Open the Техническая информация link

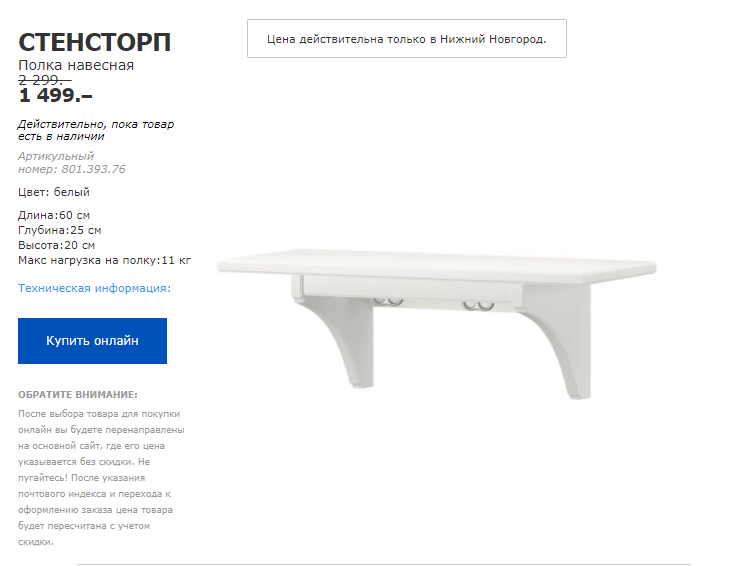(x=94, y=288)
